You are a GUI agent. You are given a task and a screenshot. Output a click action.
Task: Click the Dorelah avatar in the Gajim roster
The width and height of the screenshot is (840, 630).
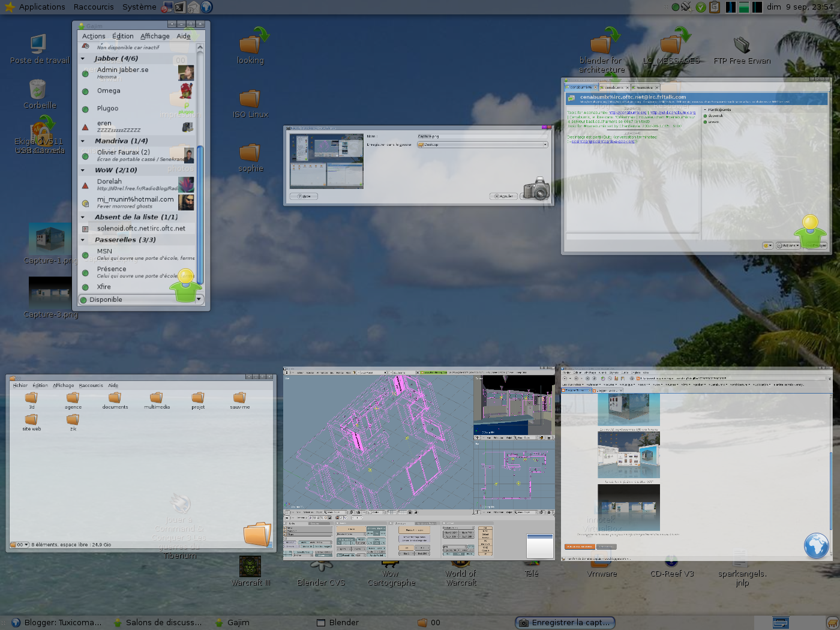coord(186,184)
